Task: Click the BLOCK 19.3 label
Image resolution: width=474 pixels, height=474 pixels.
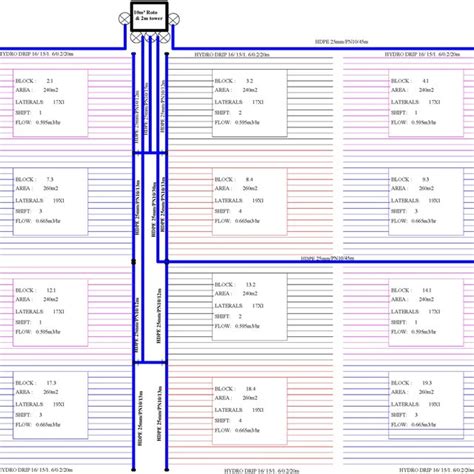Action: pos(411,383)
